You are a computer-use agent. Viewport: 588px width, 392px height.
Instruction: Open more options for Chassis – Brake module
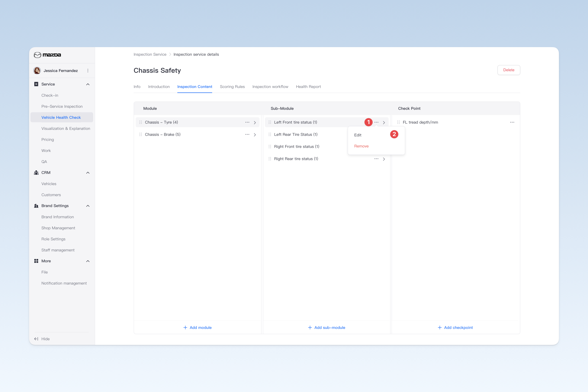click(247, 134)
